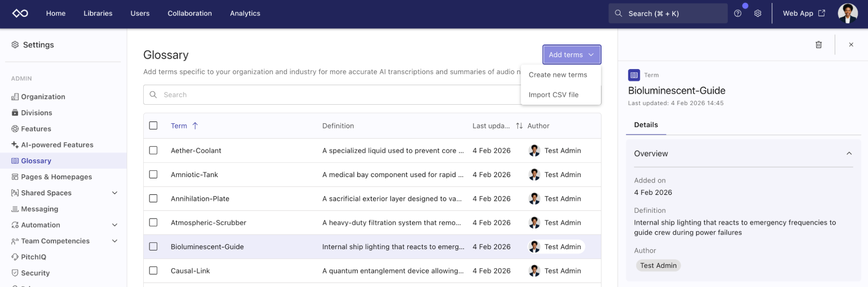The height and width of the screenshot is (287, 868).
Task: Close the term details panel
Action: (851, 45)
